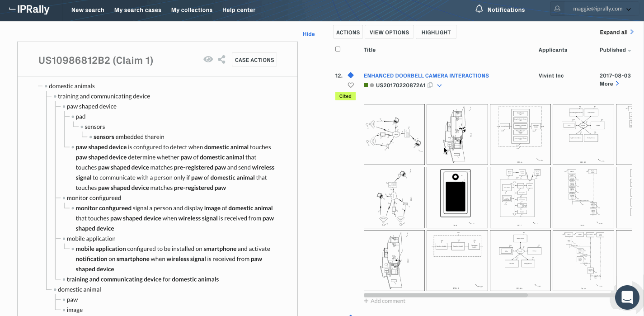Tick the checkbox above the results list
This screenshot has width=644, height=316.
(x=338, y=49)
